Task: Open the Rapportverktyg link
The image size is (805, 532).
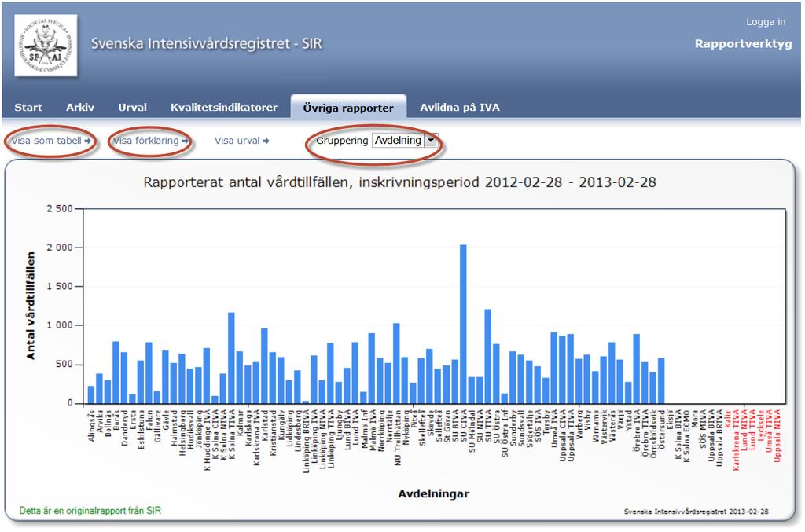Action: 743,43
